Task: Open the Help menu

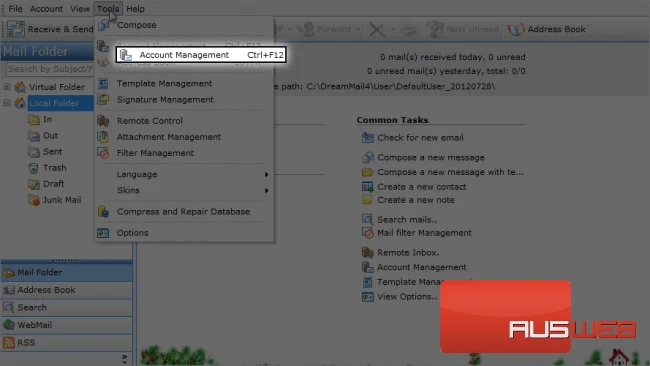Action: [135, 9]
